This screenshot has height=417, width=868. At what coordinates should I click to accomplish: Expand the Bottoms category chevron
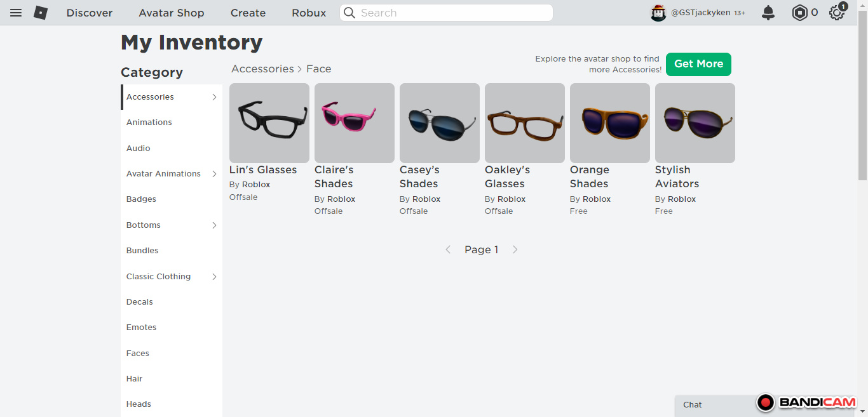click(x=214, y=225)
